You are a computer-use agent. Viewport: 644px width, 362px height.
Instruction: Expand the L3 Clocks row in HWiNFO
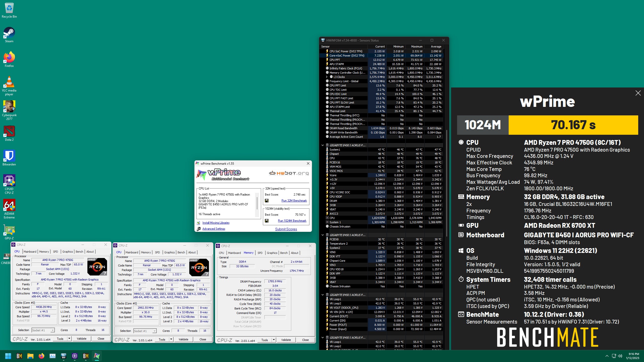[x=327, y=77]
